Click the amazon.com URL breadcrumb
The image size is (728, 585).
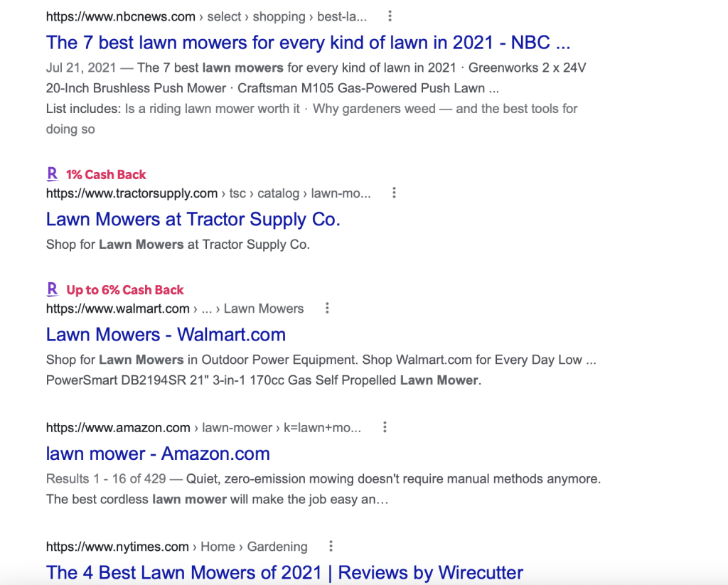(203, 428)
